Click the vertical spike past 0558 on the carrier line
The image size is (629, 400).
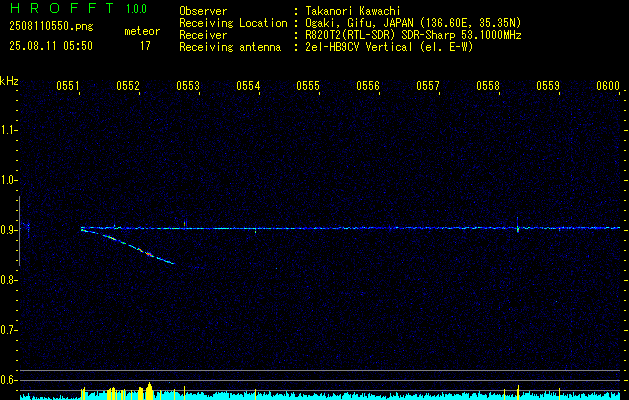click(x=517, y=225)
